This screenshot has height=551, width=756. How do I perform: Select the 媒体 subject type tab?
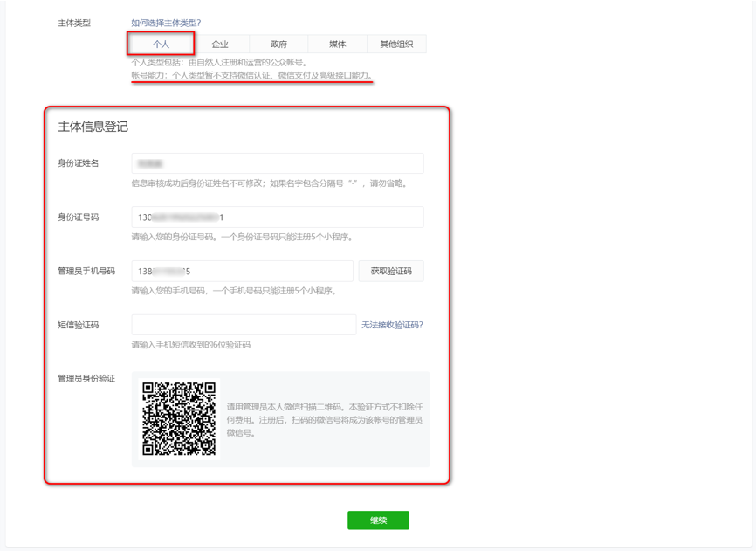pos(338,44)
